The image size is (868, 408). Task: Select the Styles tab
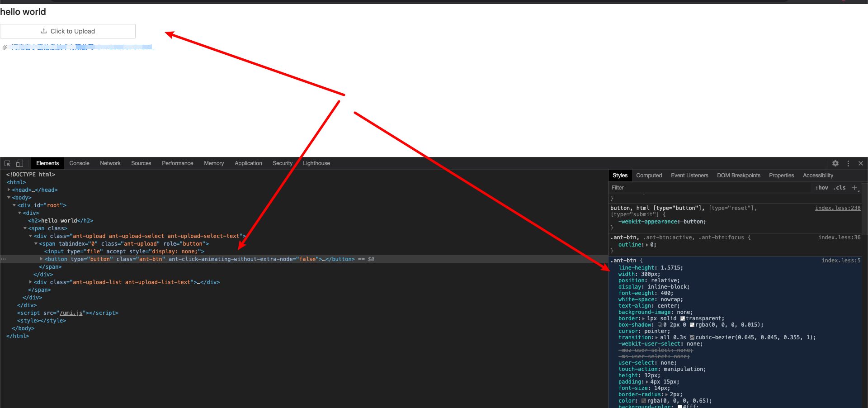tap(620, 176)
